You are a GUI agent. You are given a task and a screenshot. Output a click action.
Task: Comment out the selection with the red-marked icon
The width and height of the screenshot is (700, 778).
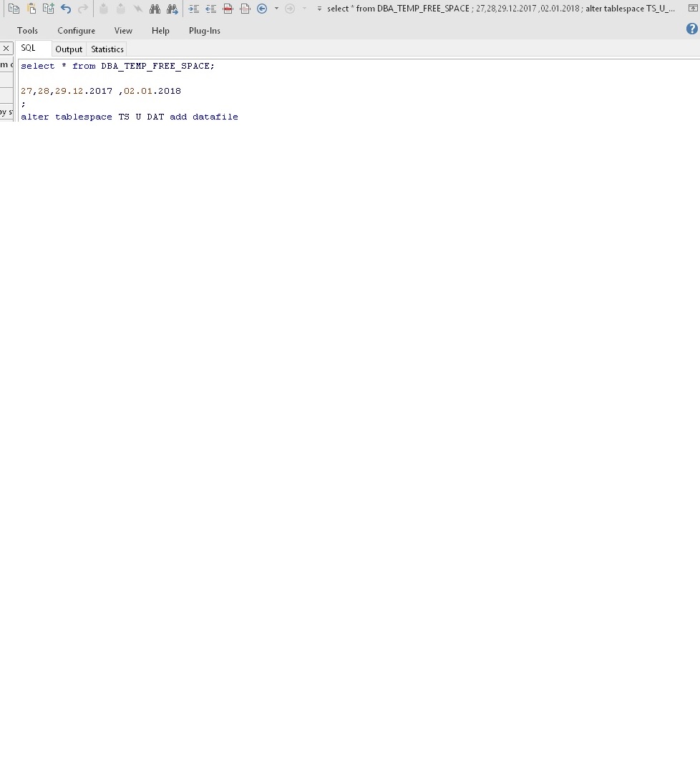[228, 9]
